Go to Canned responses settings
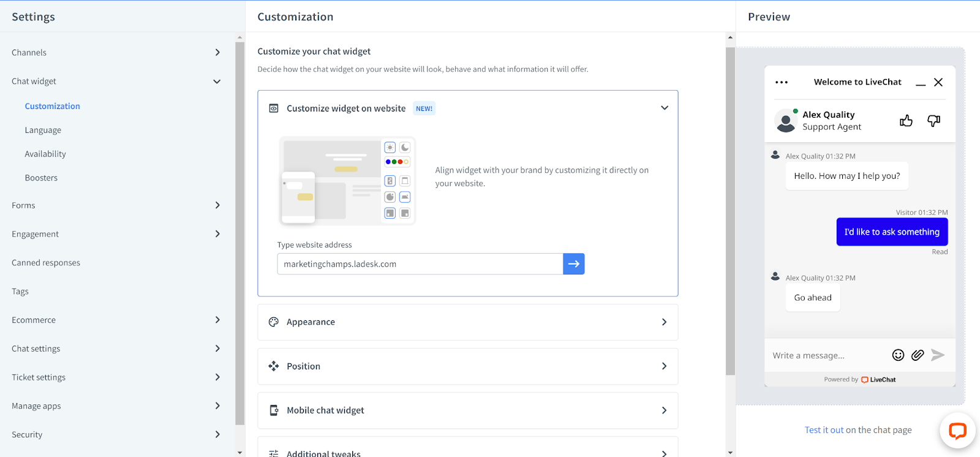This screenshot has width=980, height=457. (46, 263)
